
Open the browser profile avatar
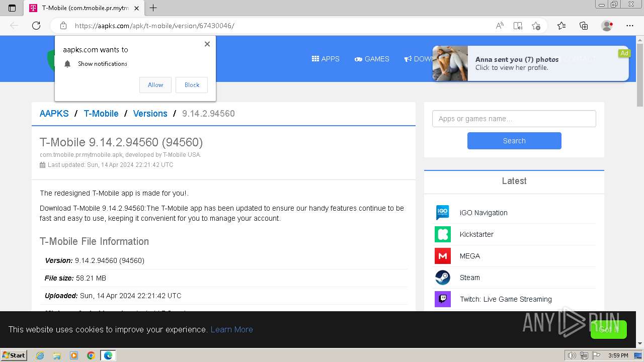tap(607, 26)
